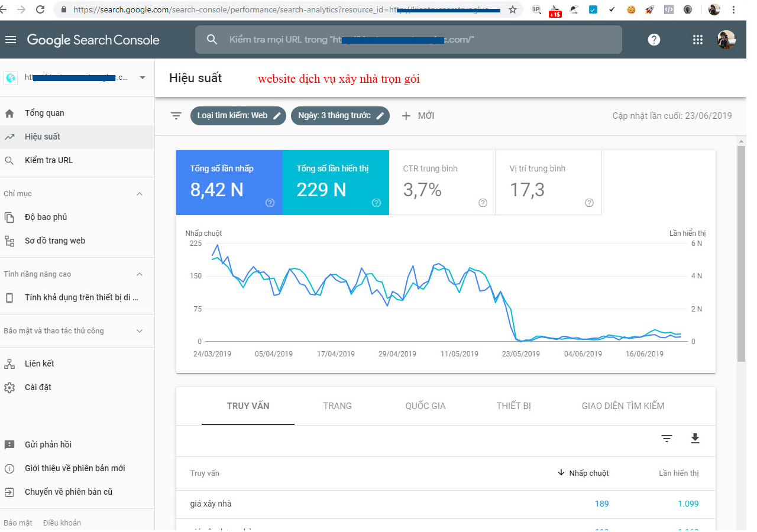Image resolution: width=757 pixels, height=532 pixels.
Task: Open the hamburger main menu
Action: [x=11, y=40]
